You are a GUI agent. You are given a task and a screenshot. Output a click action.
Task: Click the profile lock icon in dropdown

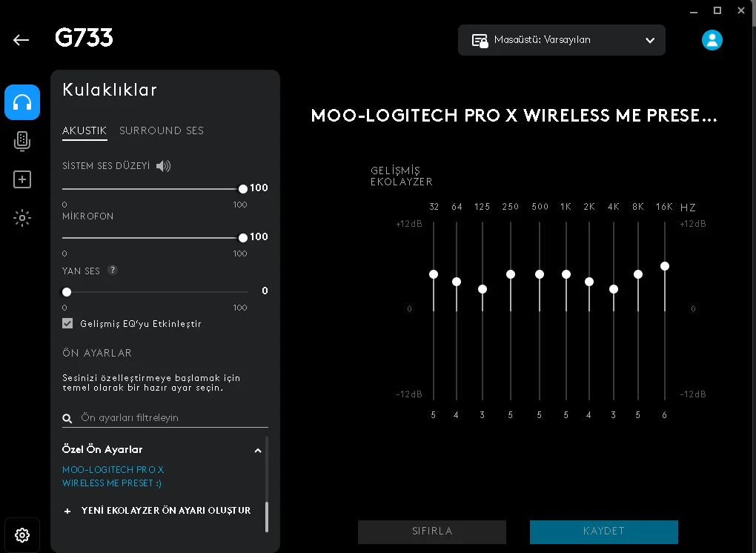tap(480, 41)
